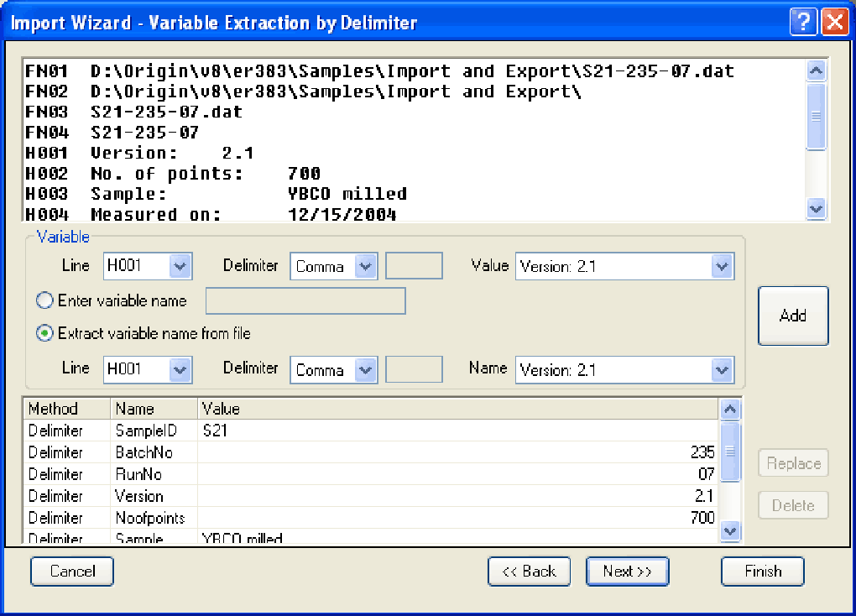Viewport: 856px width, 616px height.
Task: Click the << Back button
Action: pyautogui.click(x=529, y=572)
